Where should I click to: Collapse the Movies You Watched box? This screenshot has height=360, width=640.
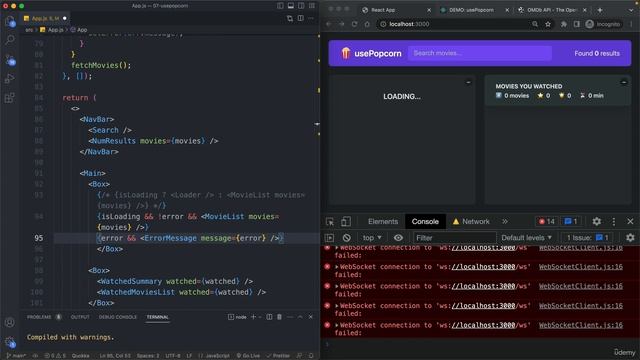coord(624,82)
